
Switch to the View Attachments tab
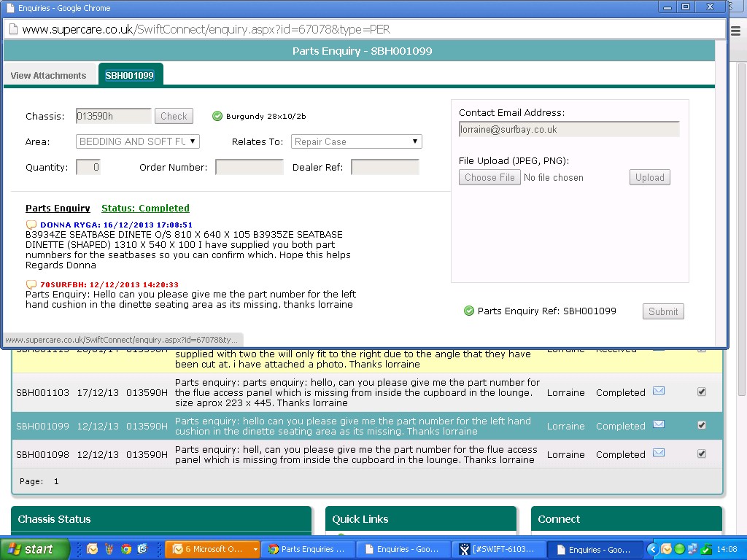(x=48, y=75)
